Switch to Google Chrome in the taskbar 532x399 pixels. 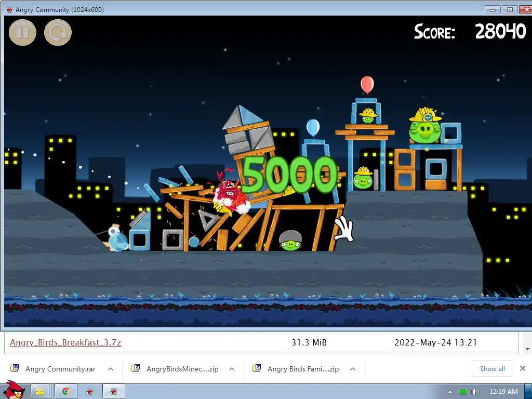pos(65,392)
